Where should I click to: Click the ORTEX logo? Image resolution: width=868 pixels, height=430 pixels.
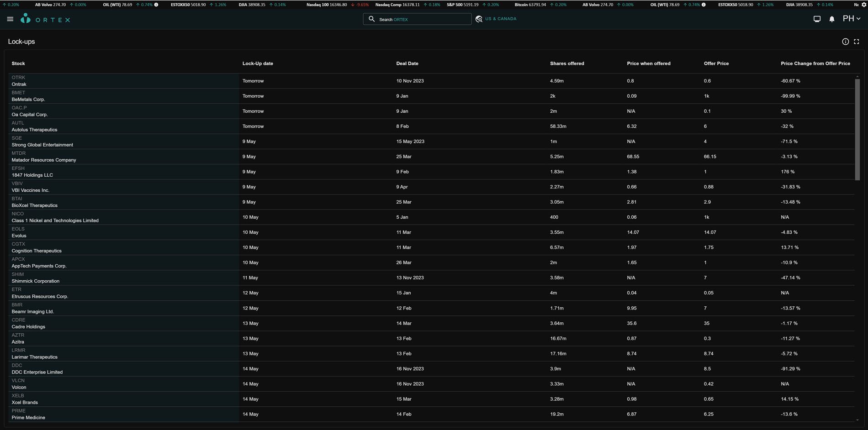[45, 19]
